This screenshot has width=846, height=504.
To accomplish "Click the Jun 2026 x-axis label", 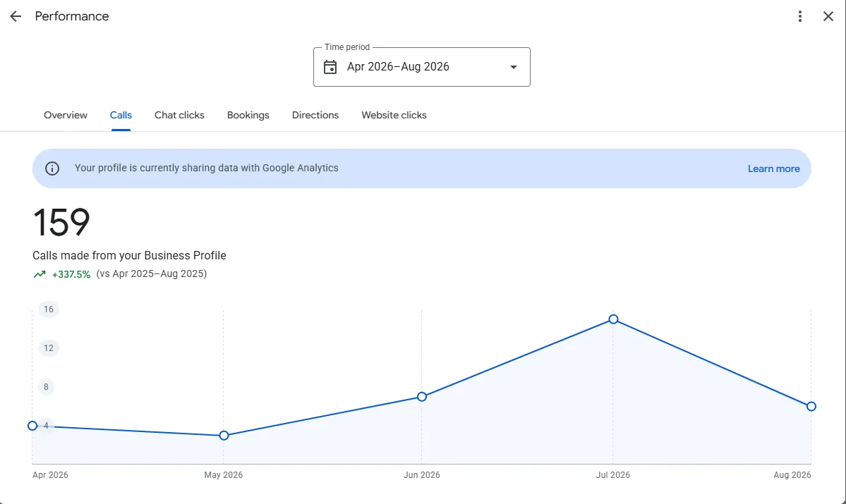I will (x=422, y=475).
